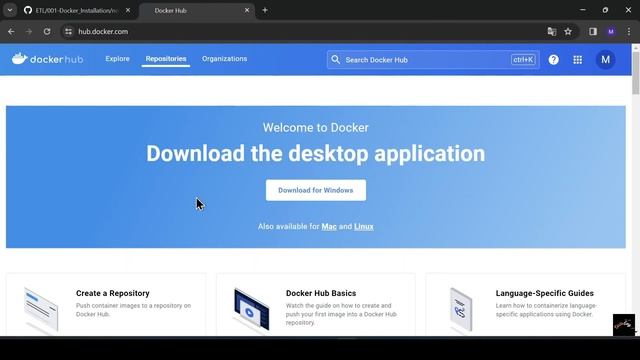Go forward to the next page
640x360 pixels.
click(29, 31)
